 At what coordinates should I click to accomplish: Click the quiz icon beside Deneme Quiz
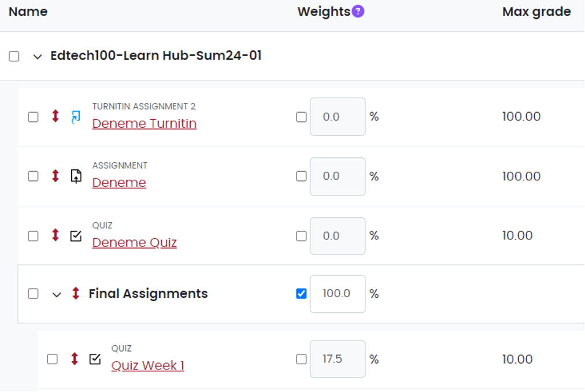76,236
